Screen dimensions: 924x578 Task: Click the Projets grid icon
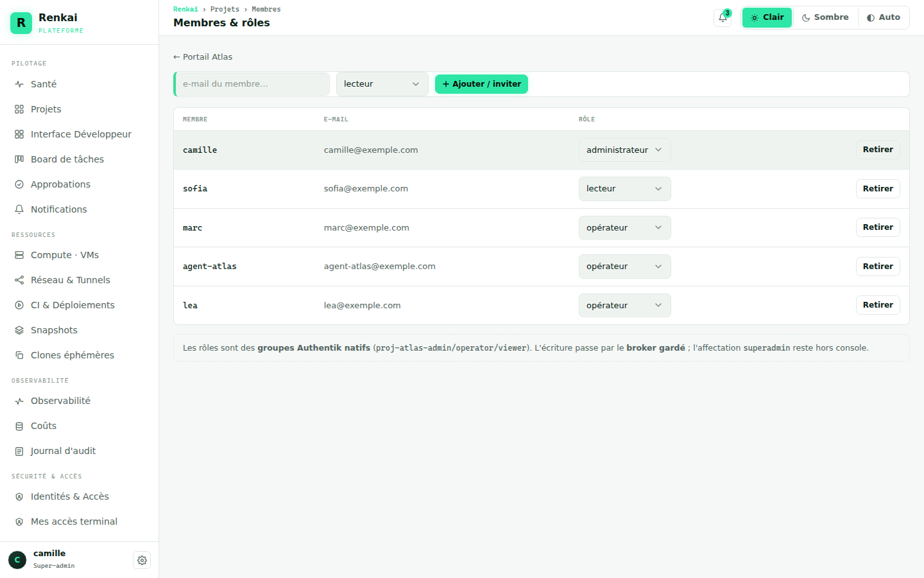point(19,109)
